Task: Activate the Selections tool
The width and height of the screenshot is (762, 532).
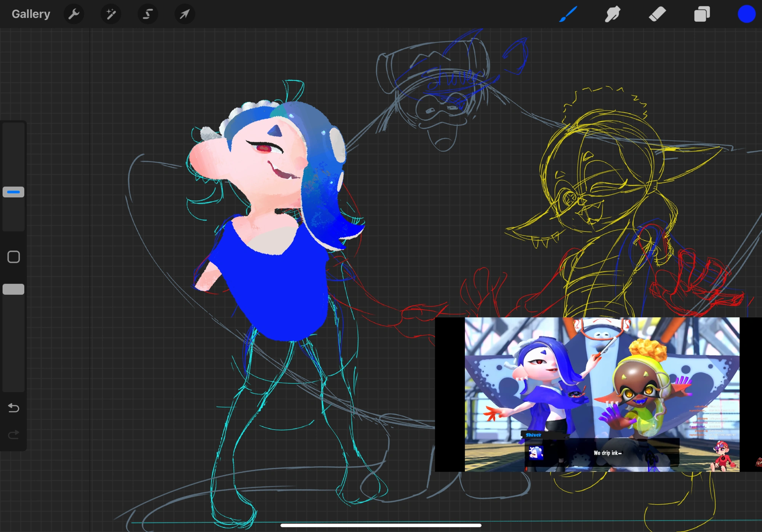Action: coord(147,14)
